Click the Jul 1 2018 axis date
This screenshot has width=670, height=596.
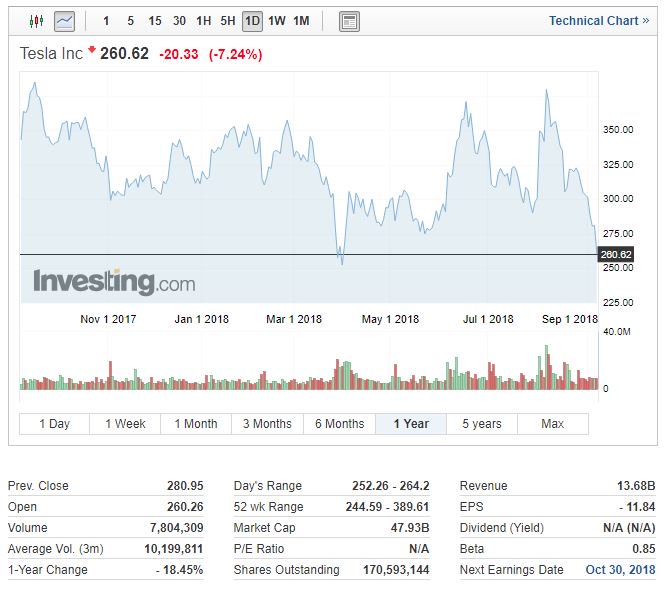point(488,319)
